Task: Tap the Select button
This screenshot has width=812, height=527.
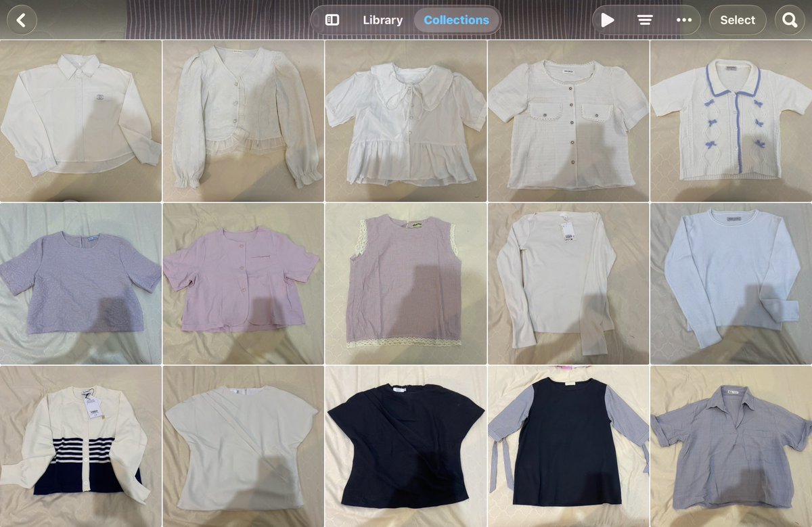Action: [738, 20]
